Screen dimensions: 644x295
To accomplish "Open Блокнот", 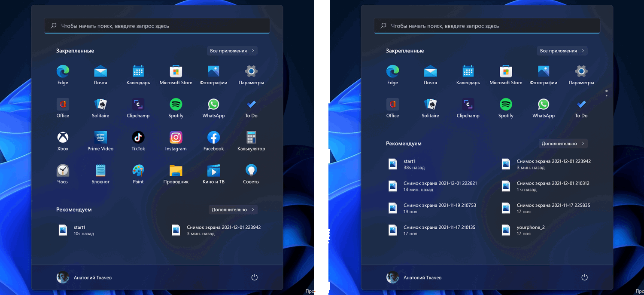I will 100,175.
